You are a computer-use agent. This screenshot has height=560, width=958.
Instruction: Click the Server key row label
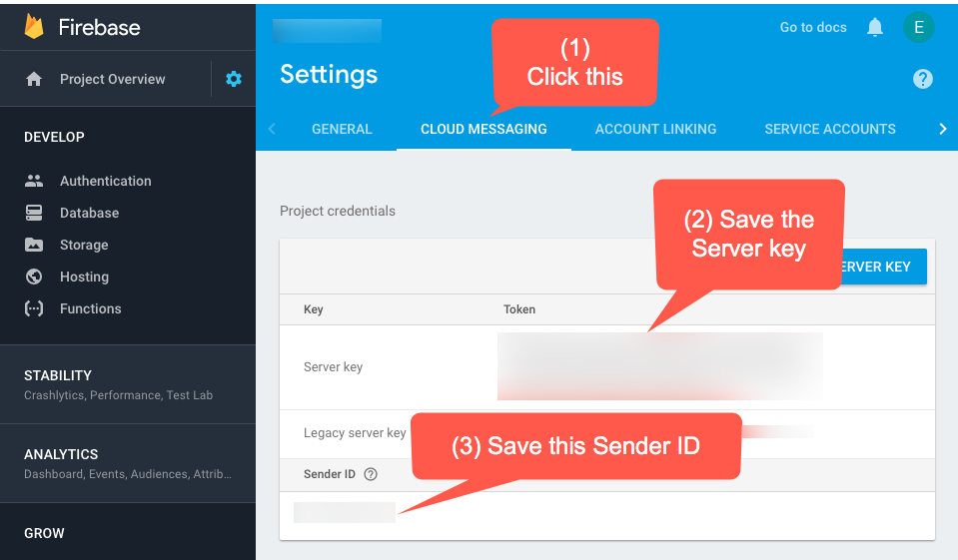coord(333,367)
